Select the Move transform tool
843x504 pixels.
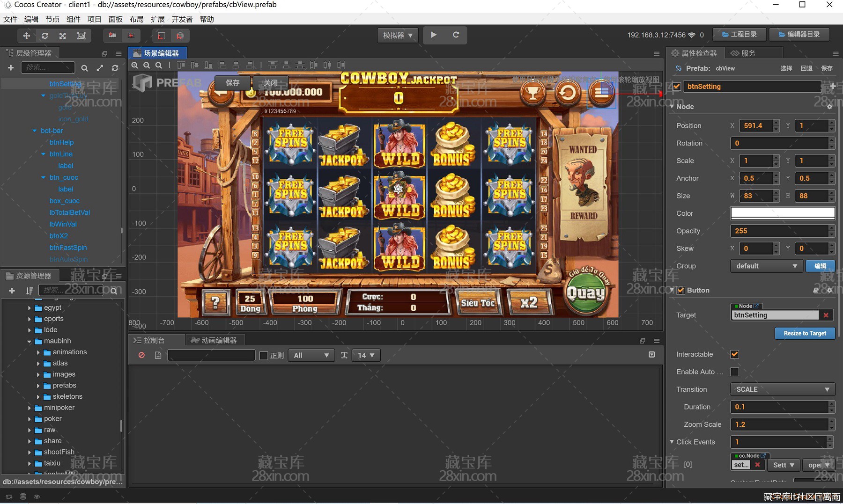(x=27, y=36)
